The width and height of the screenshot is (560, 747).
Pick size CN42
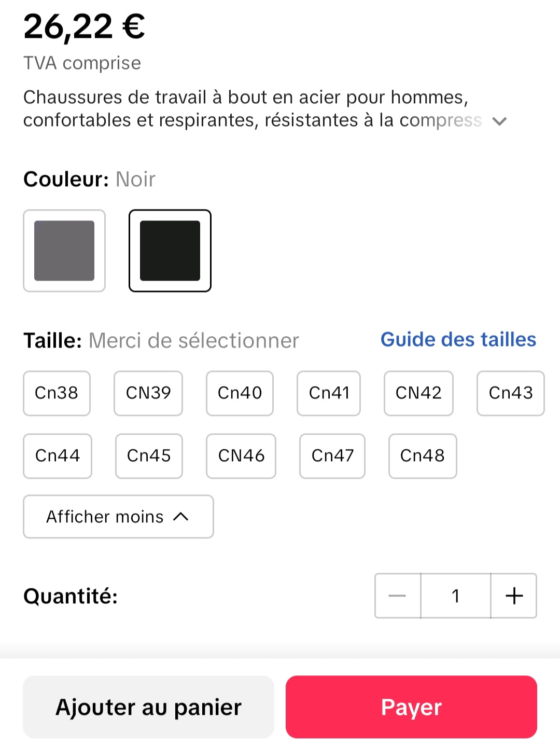pos(418,393)
